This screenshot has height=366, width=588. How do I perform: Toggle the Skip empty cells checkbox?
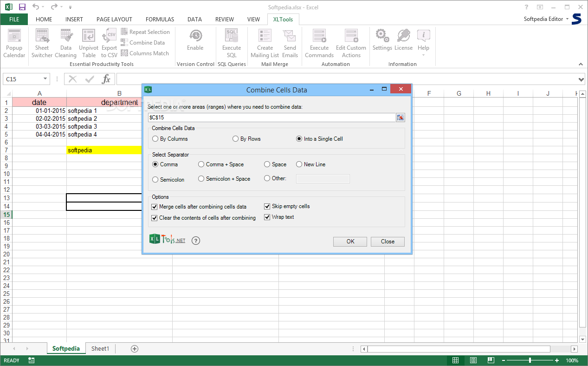point(287,206)
